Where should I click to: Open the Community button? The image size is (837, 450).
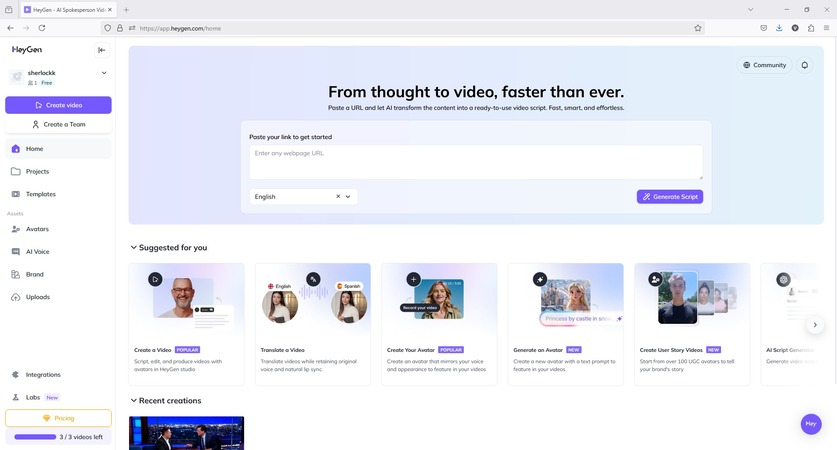pos(764,65)
